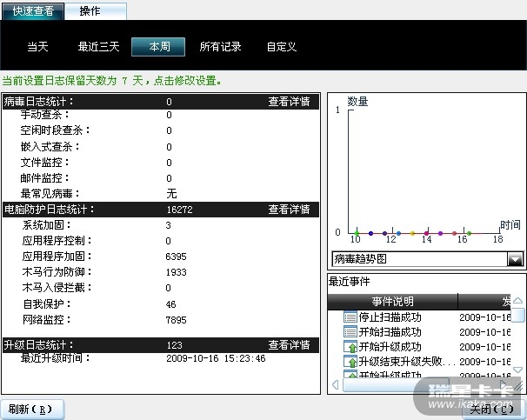The width and height of the screenshot is (527, 420).
Task: Click the 嵌入式查杀 statistic row
Action: point(161,146)
